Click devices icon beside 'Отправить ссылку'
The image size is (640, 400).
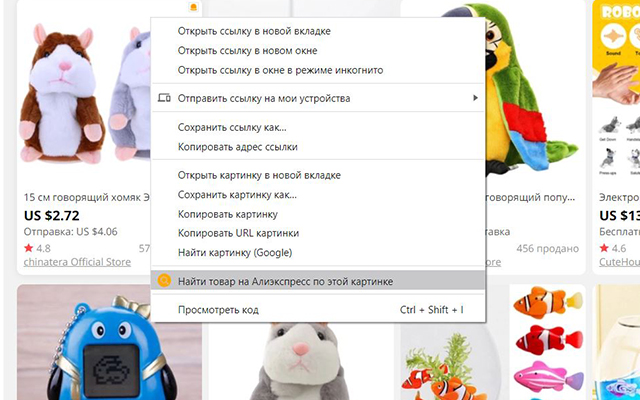pyautogui.click(x=164, y=98)
